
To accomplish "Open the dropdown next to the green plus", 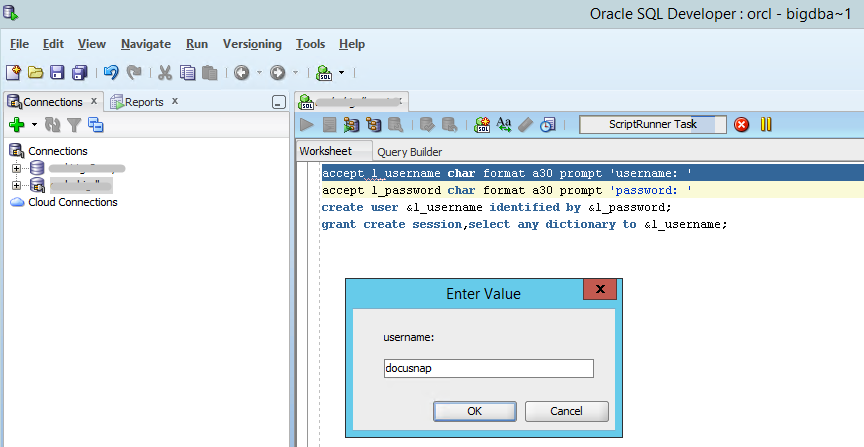I will 34,125.
